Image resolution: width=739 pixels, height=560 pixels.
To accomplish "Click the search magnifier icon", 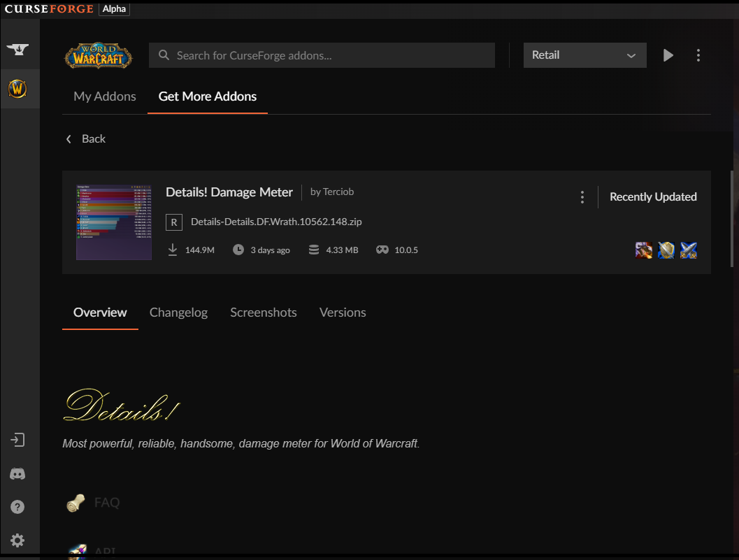I will [164, 55].
